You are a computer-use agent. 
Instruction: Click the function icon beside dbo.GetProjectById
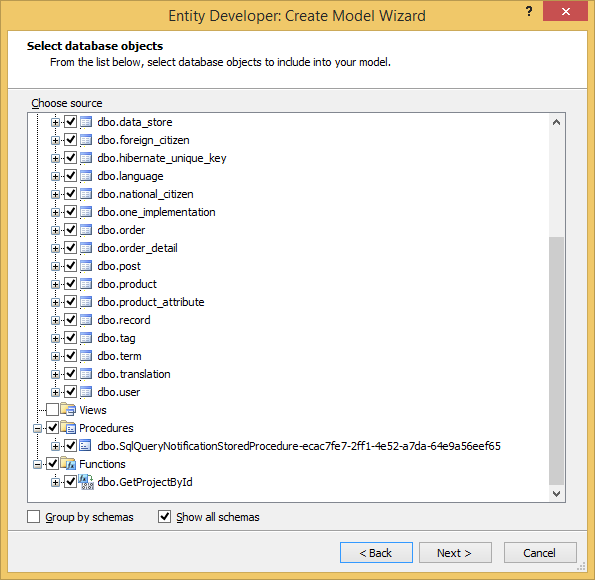click(x=86, y=482)
